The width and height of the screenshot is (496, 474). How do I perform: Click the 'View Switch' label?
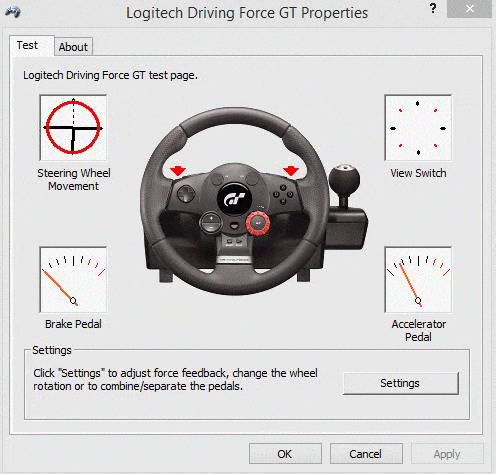click(x=418, y=173)
